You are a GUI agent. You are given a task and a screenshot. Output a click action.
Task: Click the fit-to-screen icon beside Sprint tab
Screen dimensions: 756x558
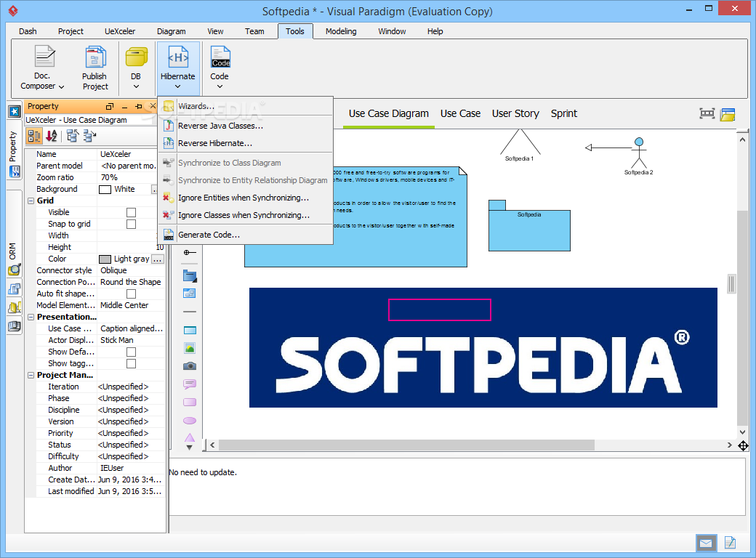[x=707, y=114]
